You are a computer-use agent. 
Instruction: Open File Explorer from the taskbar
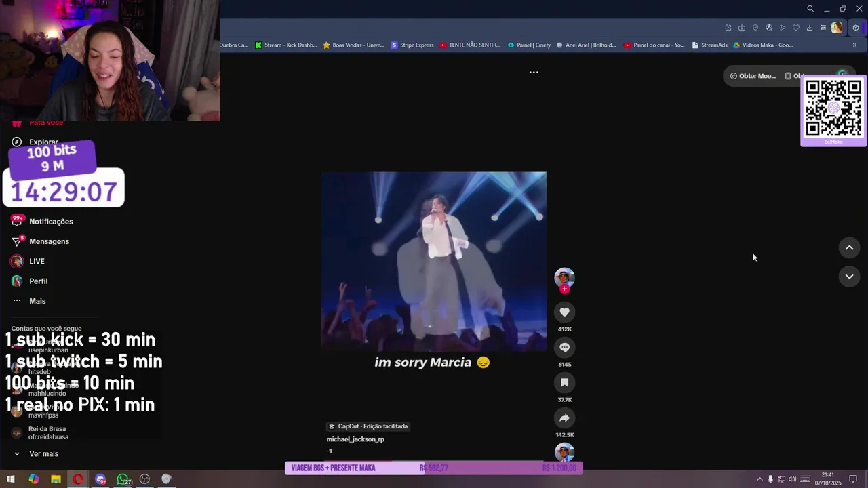[x=56, y=479]
